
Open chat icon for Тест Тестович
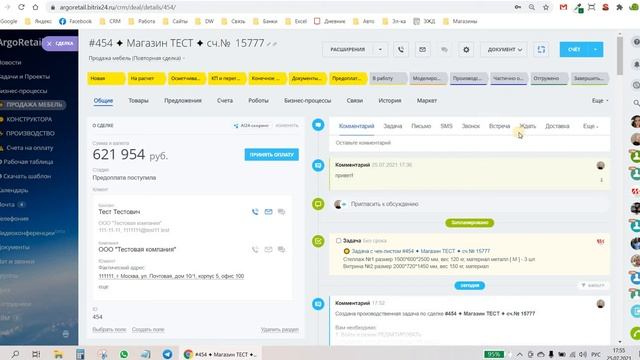[281, 211]
